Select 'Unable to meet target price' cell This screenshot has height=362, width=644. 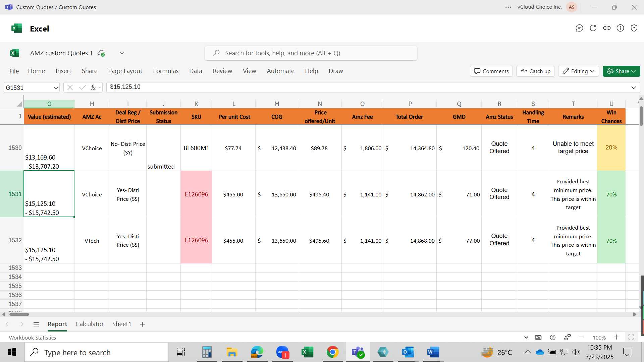click(x=573, y=148)
